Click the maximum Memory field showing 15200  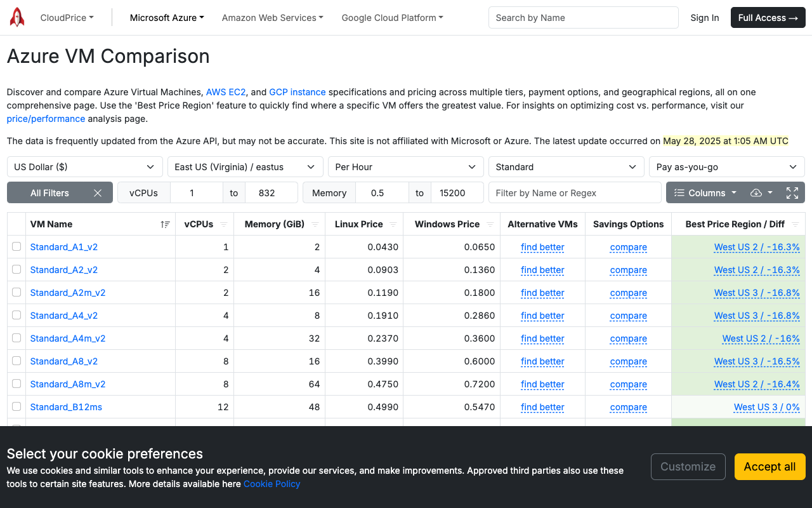(457, 193)
